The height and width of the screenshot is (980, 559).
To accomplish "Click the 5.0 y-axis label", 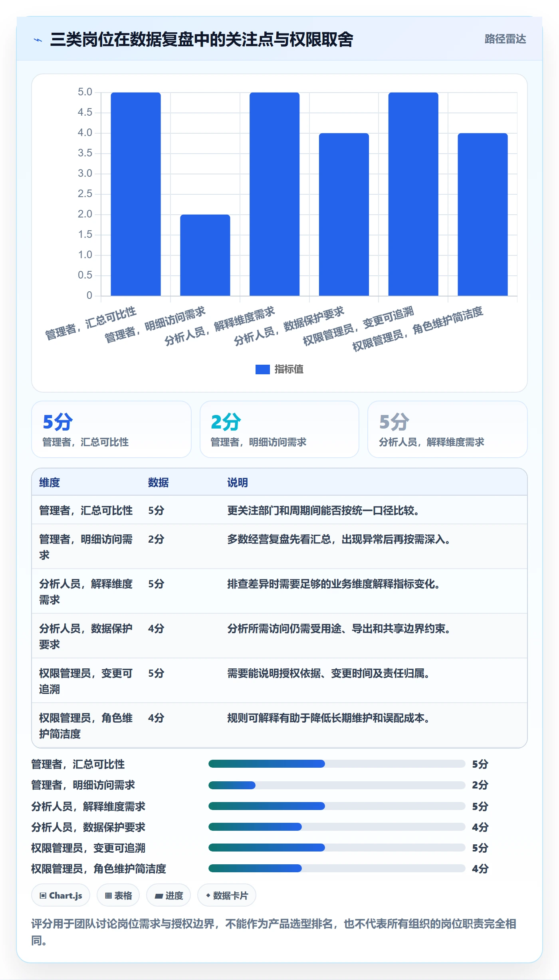I will point(85,92).
